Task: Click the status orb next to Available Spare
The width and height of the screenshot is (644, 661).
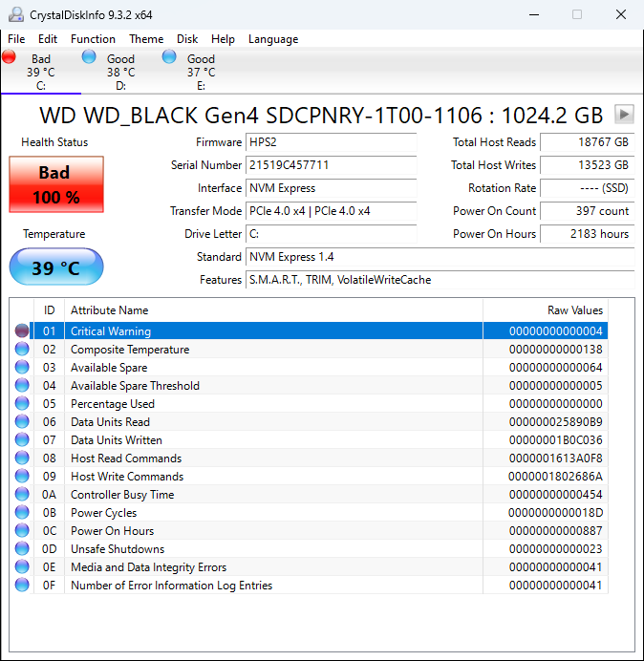Action: coord(22,367)
